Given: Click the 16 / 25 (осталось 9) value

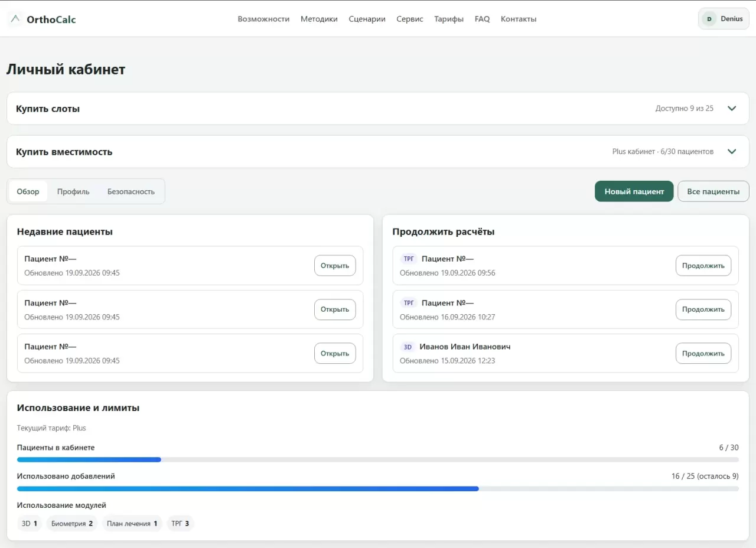Looking at the screenshot, I should point(705,476).
